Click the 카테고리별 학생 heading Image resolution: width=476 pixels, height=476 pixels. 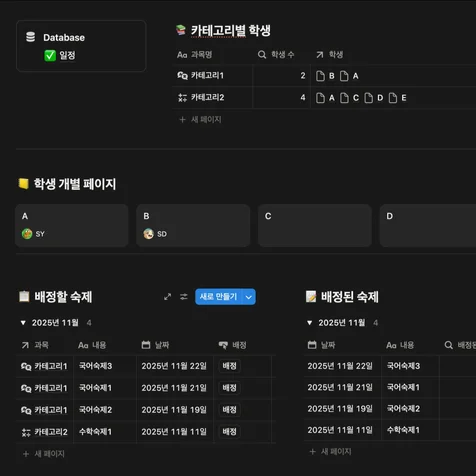point(231,31)
